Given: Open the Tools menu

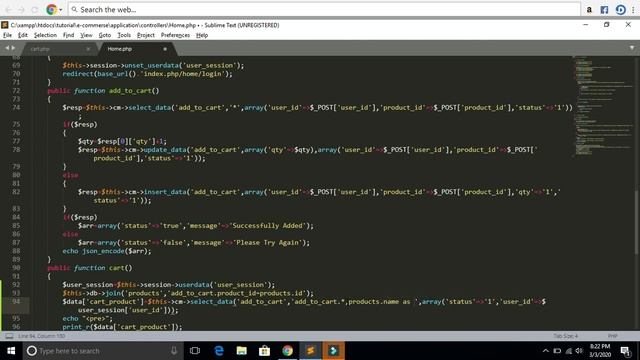Looking at the screenshot, I should point(124,35).
